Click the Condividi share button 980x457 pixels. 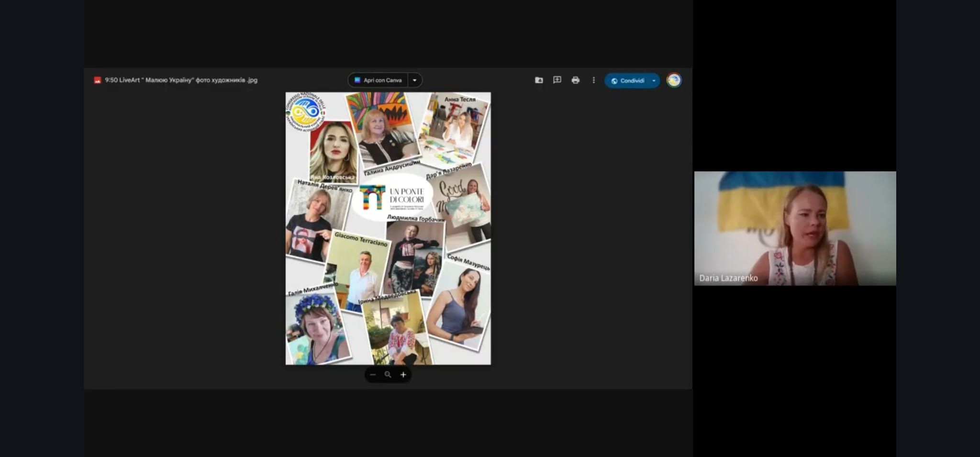[x=628, y=81]
